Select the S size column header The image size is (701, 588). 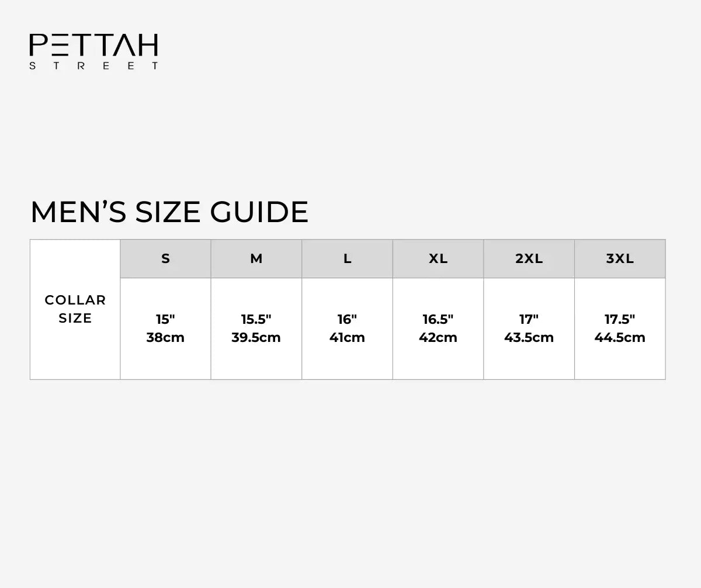166,259
